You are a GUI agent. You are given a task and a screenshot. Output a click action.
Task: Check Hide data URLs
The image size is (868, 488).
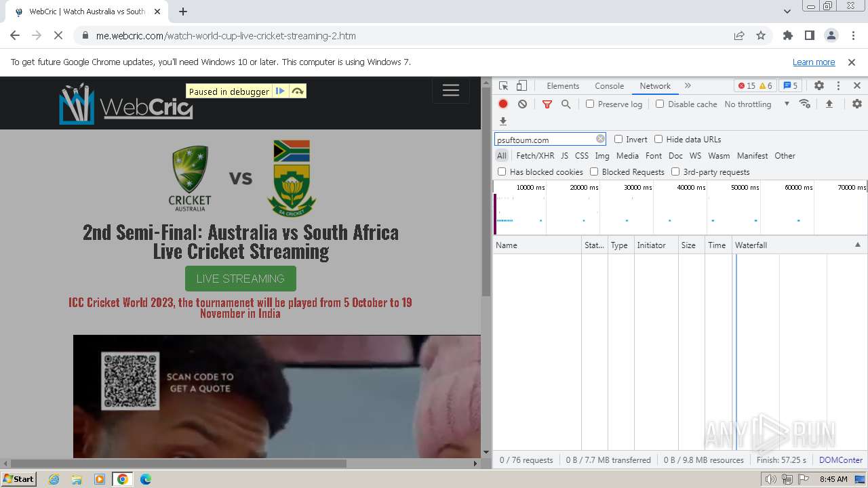pos(658,139)
